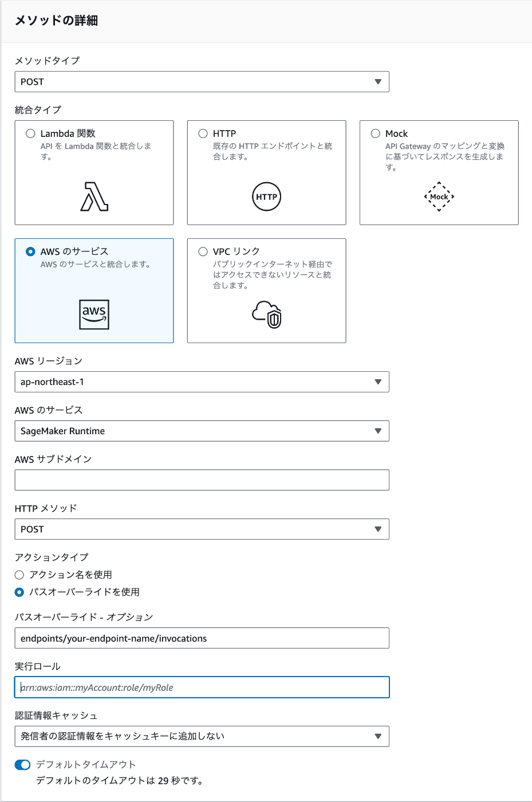Open the AWS リージョン ap-northeast-1 dropdown
This screenshot has height=802, width=532.
tap(202, 382)
